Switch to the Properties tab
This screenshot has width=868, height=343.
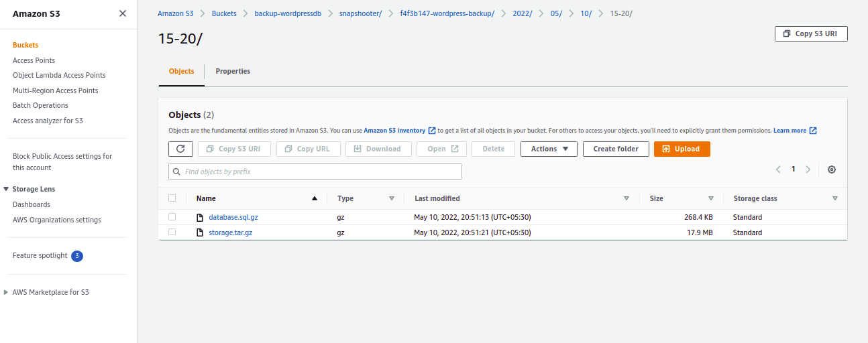233,71
